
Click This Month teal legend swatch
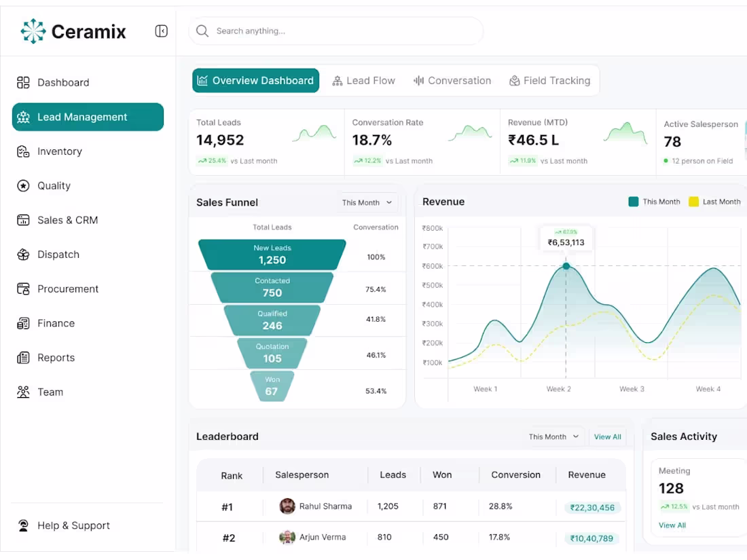tap(633, 202)
